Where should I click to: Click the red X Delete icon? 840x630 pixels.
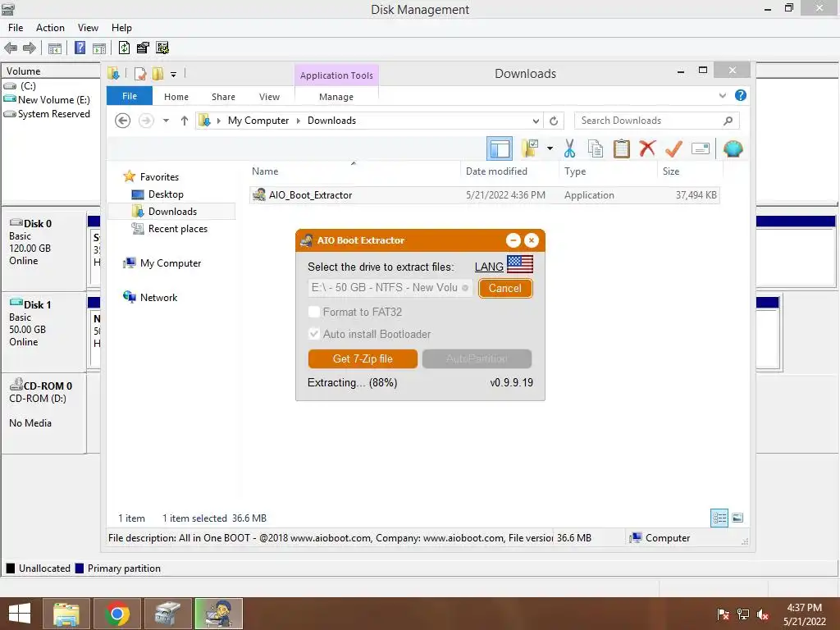[647, 148]
